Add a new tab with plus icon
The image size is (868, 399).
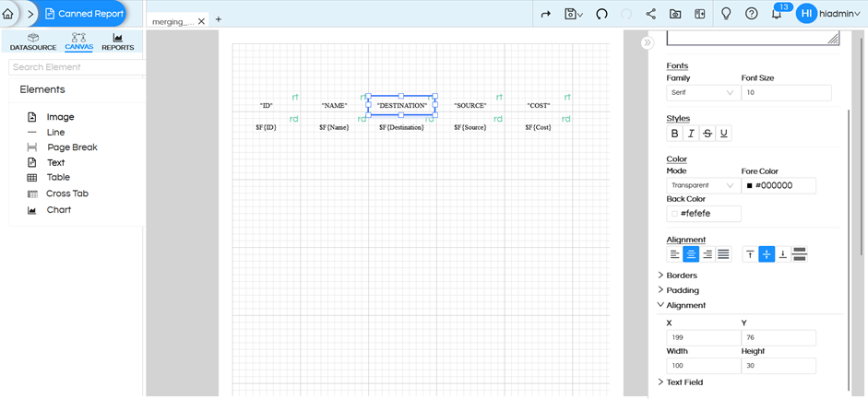[219, 19]
